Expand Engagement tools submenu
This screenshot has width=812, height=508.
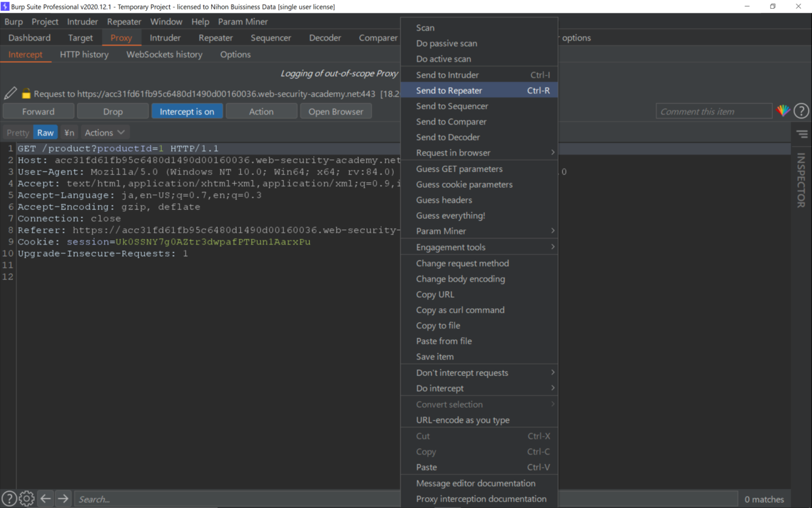point(479,247)
